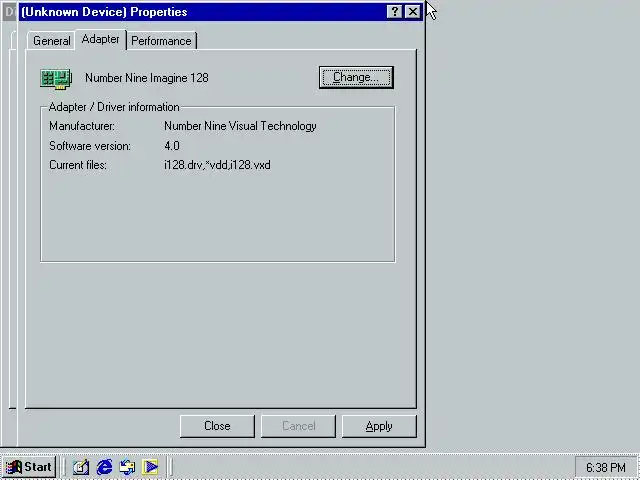Click the Number Nine Visual Technology manufacturer text
This screenshot has height=480, width=640.
point(240,126)
